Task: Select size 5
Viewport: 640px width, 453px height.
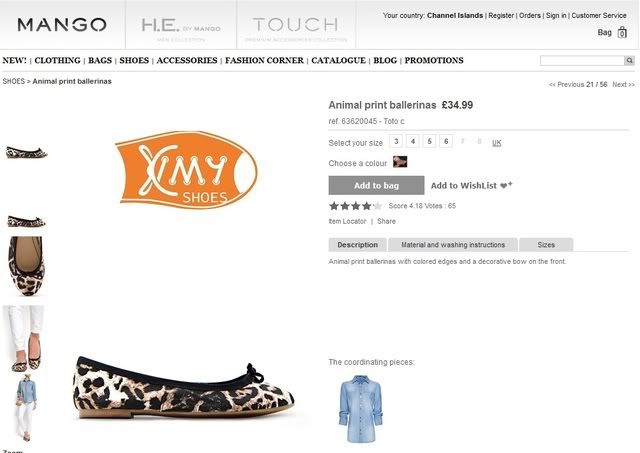Action: point(429,141)
